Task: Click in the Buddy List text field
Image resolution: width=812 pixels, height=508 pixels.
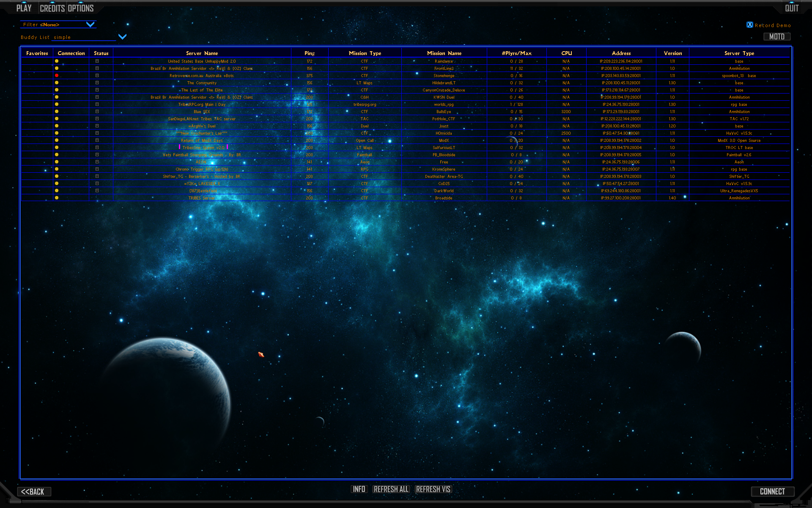Action: click(83, 37)
